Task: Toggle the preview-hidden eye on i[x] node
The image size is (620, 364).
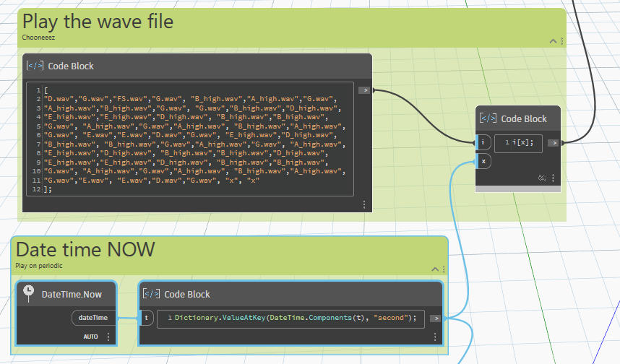Action: pos(542,178)
